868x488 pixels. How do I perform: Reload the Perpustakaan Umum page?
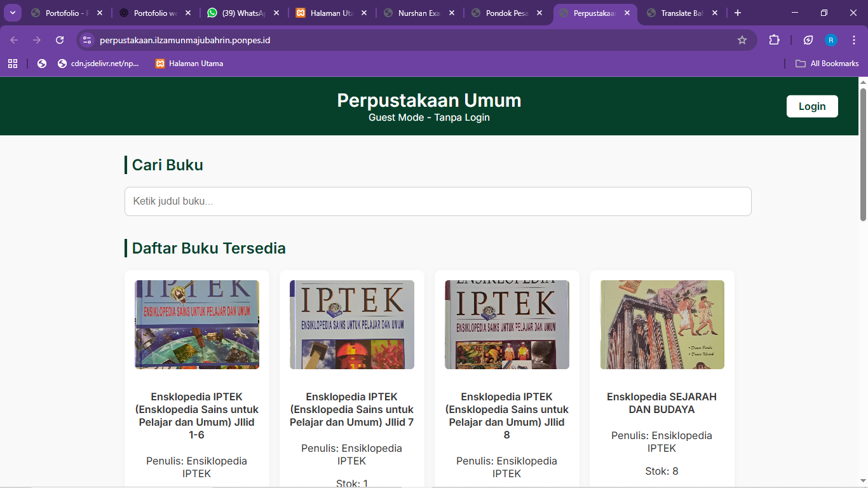click(x=60, y=39)
